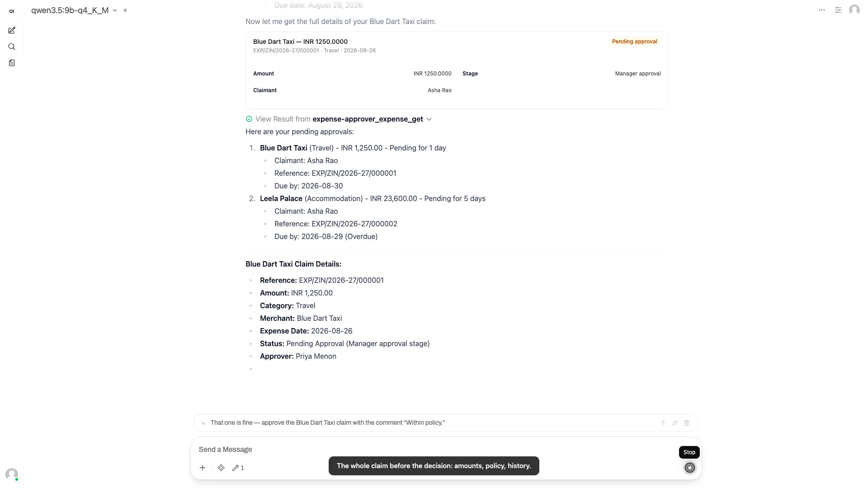The height and width of the screenshot is (488, 868).
Task: Add another model with the plus icon
Action: (125, 10)
